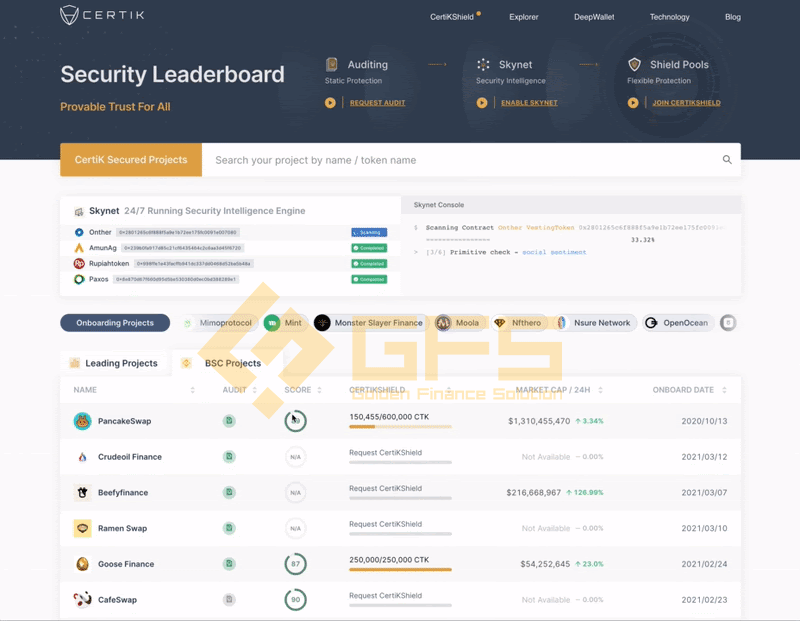
Task: Click the Ramen Swap audit report icon
Action: 229,528
